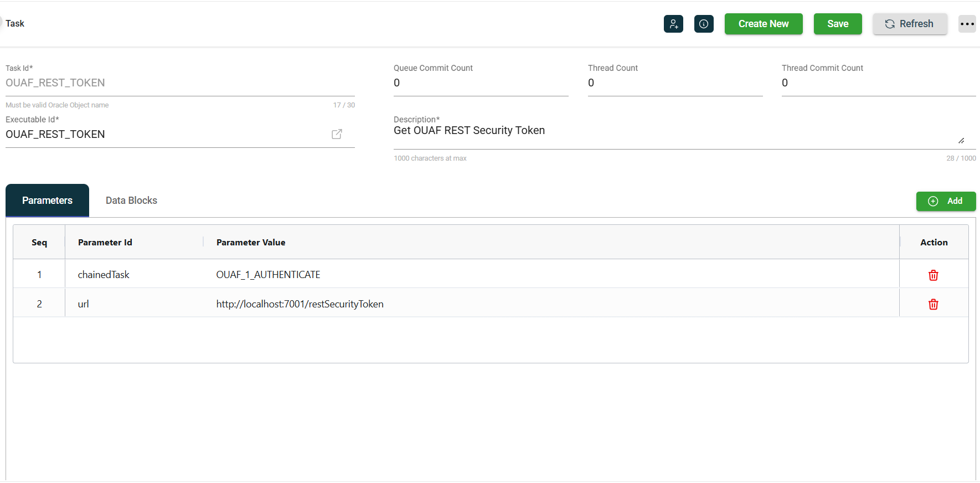The image size is (980, 483).
Task: Select the Parameters tab
Action: 47,201
